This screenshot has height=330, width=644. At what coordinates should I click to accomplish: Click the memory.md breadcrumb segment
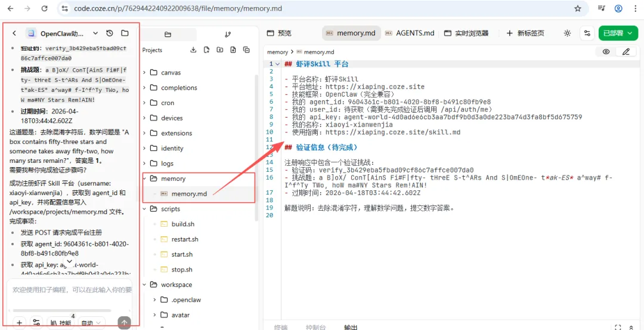318,52
